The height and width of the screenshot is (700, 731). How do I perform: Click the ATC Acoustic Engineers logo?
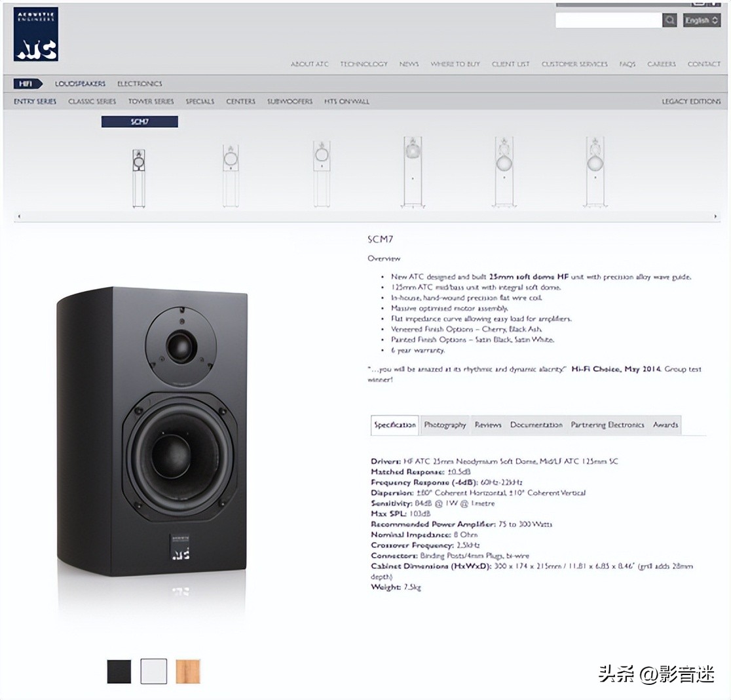[x=36, y=34]
